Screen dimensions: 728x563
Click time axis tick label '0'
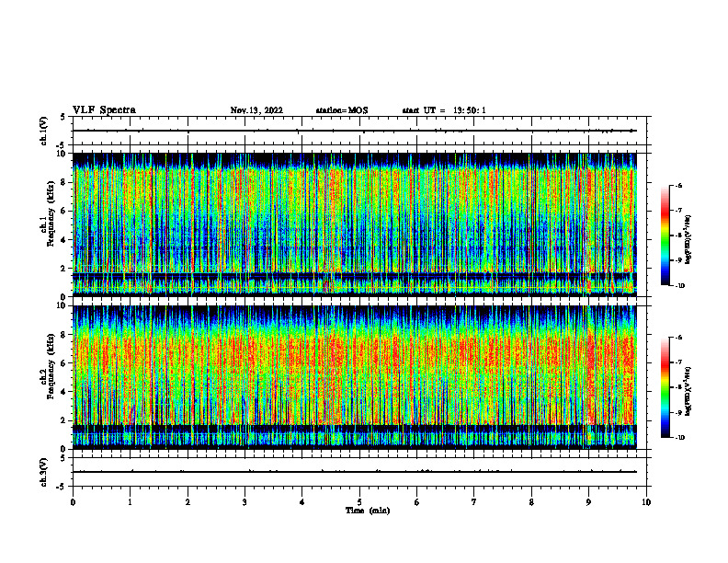(73, 502)
